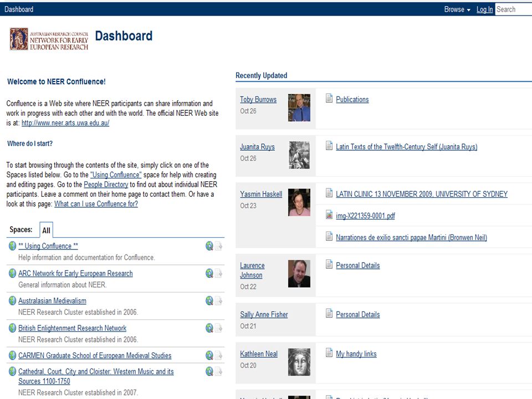Open the img-X221359-0001.pdf attachment link

point(365,216)
